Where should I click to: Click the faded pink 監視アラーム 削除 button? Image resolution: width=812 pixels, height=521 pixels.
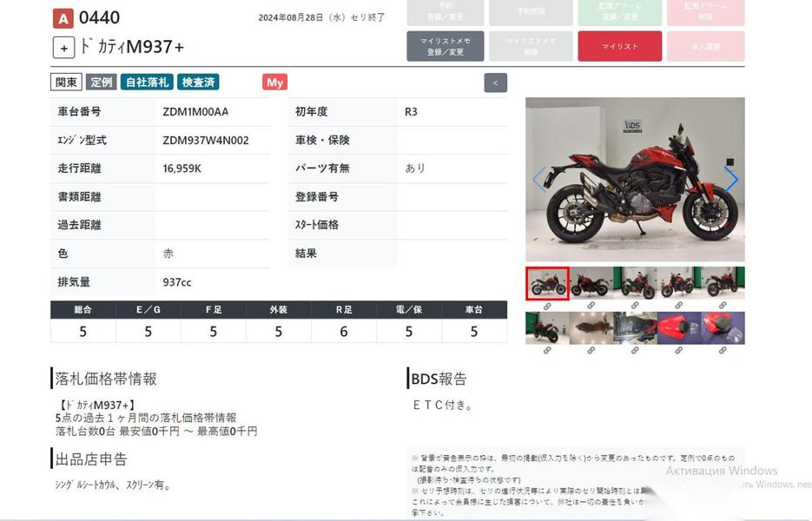coord(706,11)
